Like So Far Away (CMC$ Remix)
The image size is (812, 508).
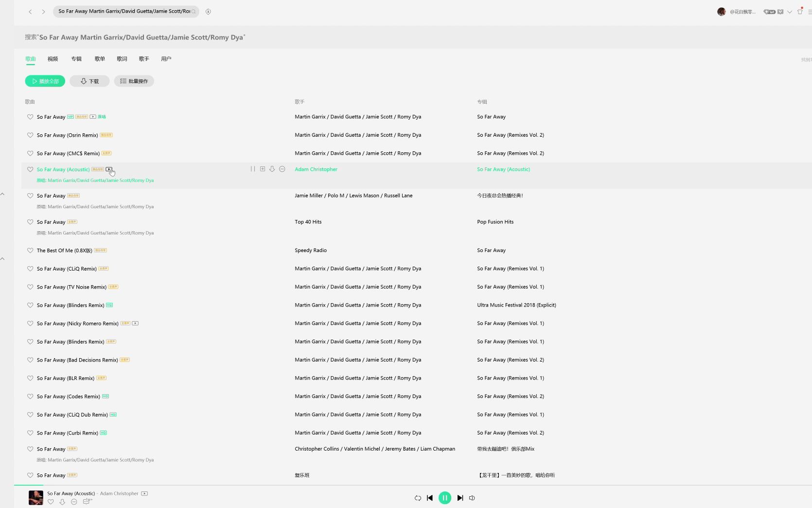30,153
